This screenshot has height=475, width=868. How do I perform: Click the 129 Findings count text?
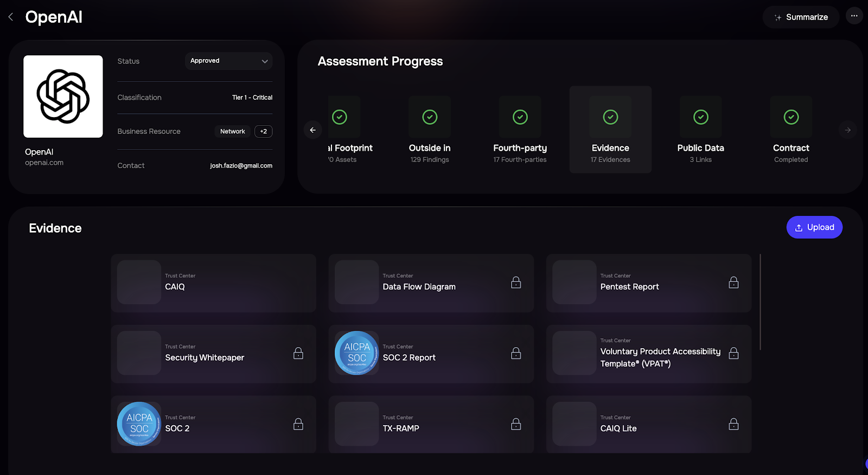point(430,160)
